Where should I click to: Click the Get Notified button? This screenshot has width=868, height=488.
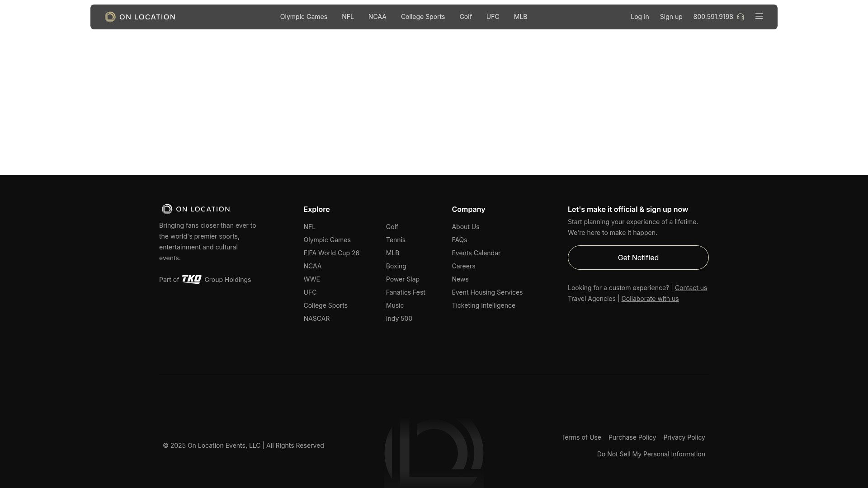638,258
